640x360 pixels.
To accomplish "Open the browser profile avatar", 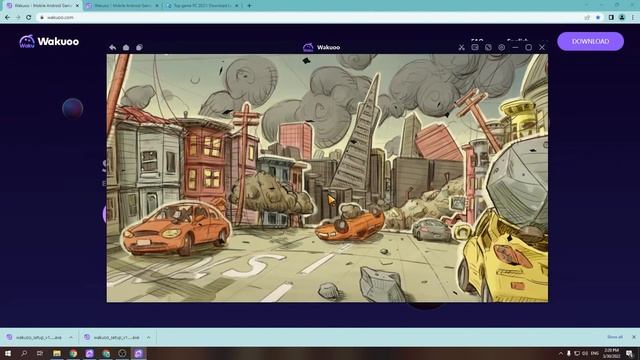I will (622, 18).
